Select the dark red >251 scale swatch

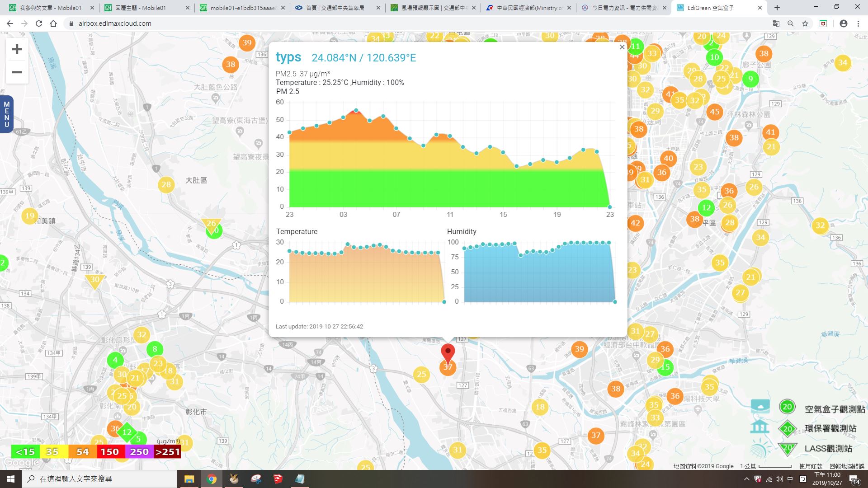(x=167, y=452)
